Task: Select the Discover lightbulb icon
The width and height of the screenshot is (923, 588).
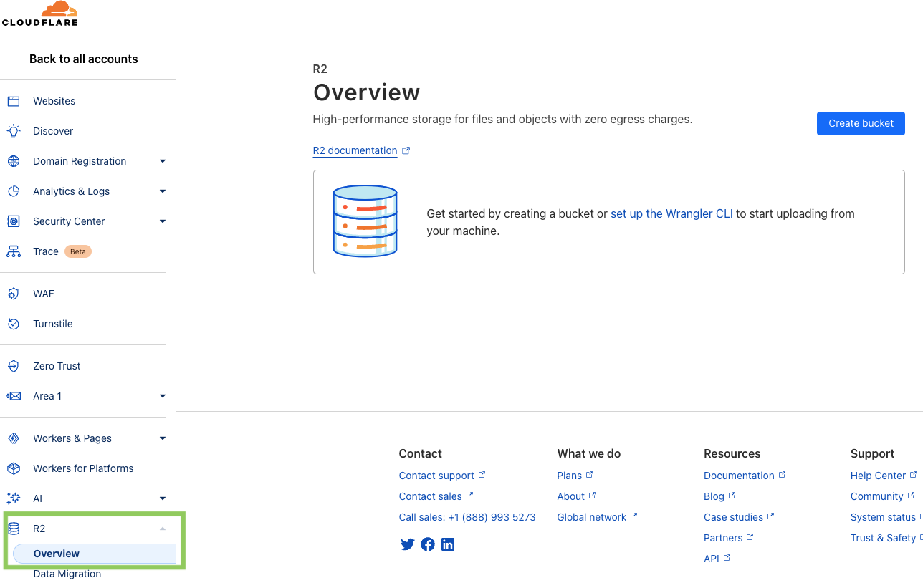Action: point(14,131)
